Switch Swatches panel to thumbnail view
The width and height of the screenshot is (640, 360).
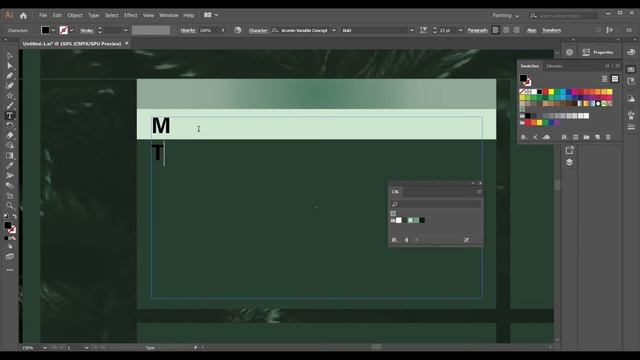(x=615, y=79)
